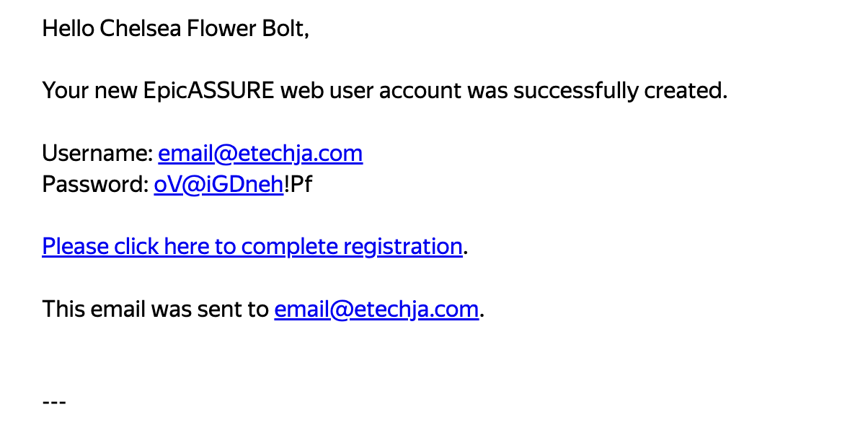Click the "!Pf" text after the password link
868x433 pixels.
point(298,185)
